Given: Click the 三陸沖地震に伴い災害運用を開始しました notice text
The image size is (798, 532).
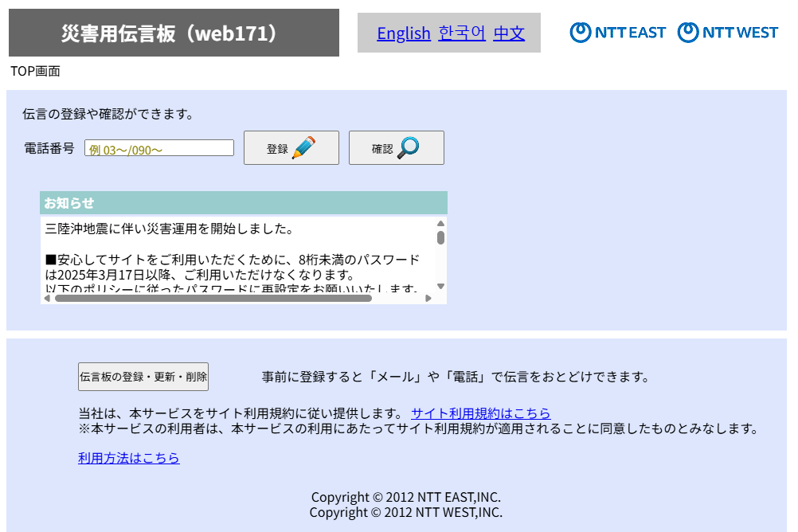Looking at the screenshot, I should [x=169, y=229].
